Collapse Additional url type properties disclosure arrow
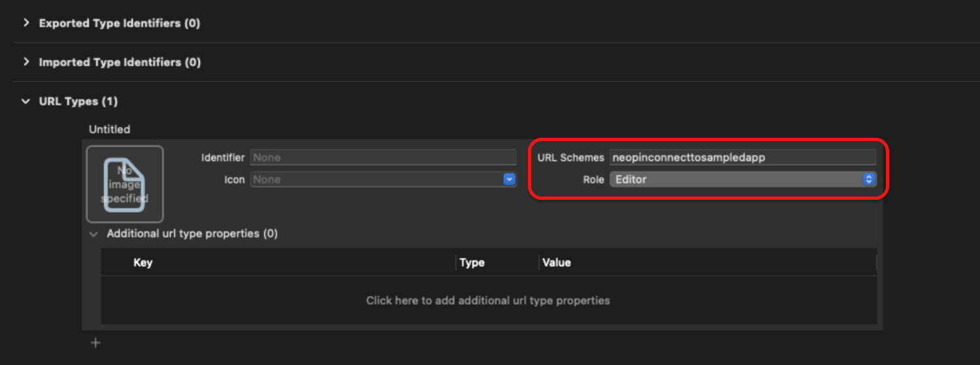This screenshot has height=365, width=980. pos(94,234)
